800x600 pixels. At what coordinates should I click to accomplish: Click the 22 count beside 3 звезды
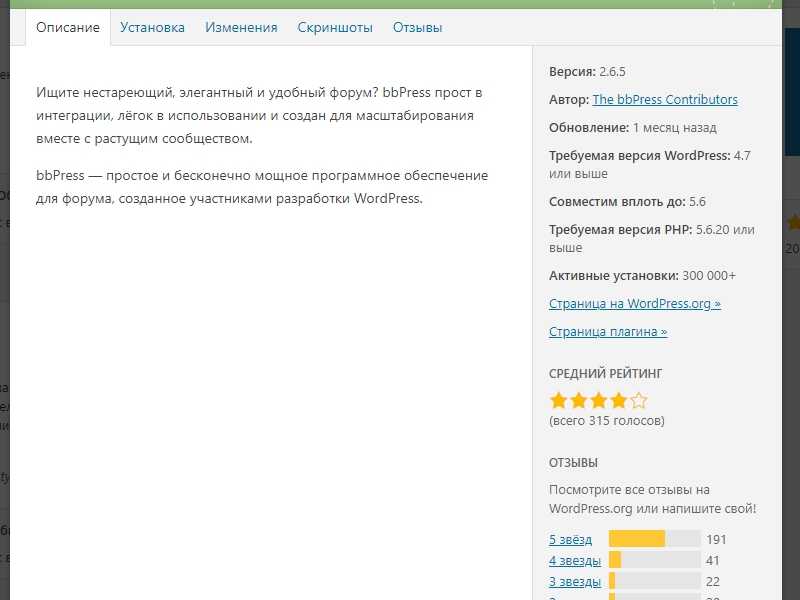tap(713, 582)
